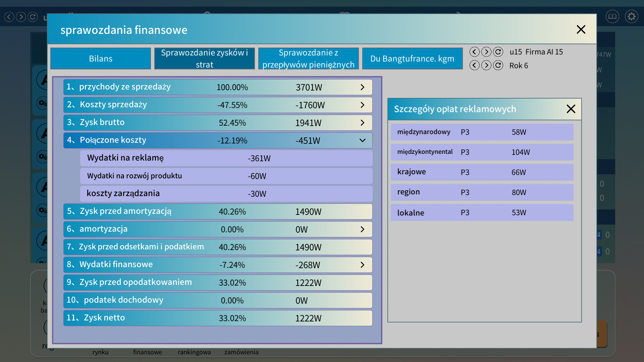The width and height of the screenshot is (644, 362).
Task: Close the sprawozdania finansowe dialog
Action: (581, 29)
